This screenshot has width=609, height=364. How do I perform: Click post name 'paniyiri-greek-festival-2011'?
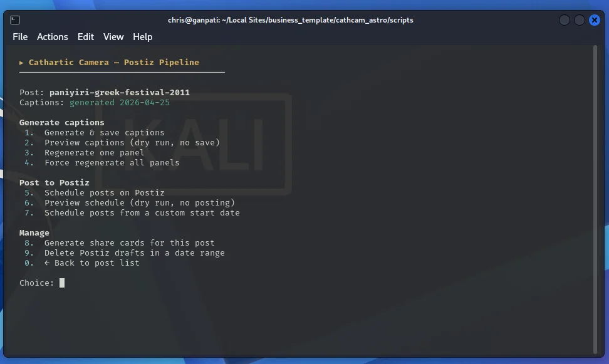120,93
